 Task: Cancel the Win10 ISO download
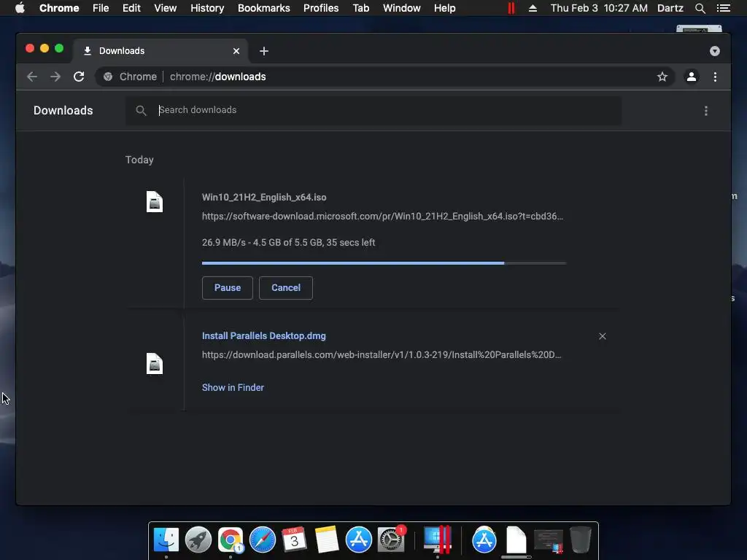(x=286, y=288)
